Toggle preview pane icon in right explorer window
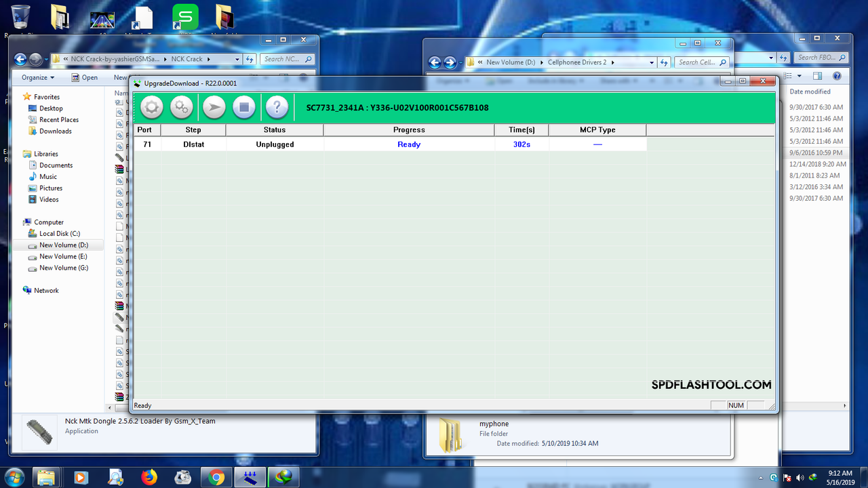The width and height of the screenshot is (868, 488). click(x=818, y=77)
